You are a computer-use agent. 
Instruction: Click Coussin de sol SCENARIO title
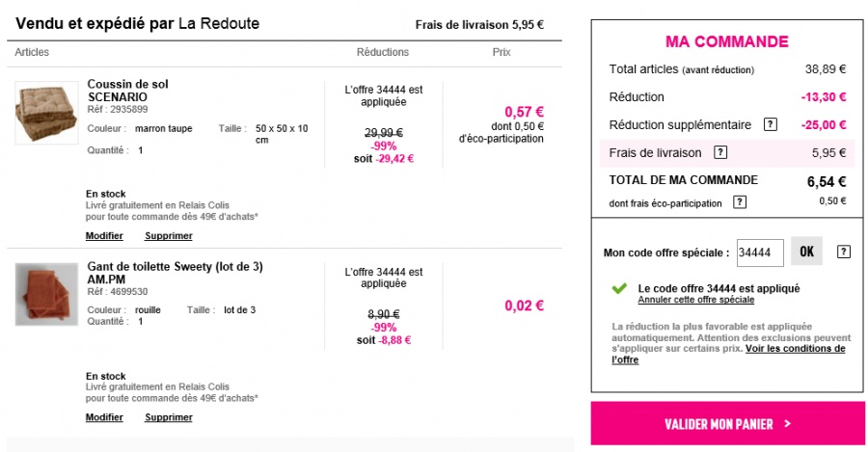click(x=127, y=91)
